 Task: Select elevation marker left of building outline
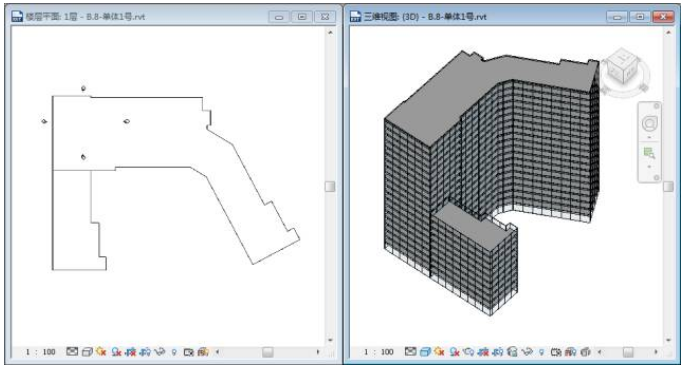(x=44, y=121)
